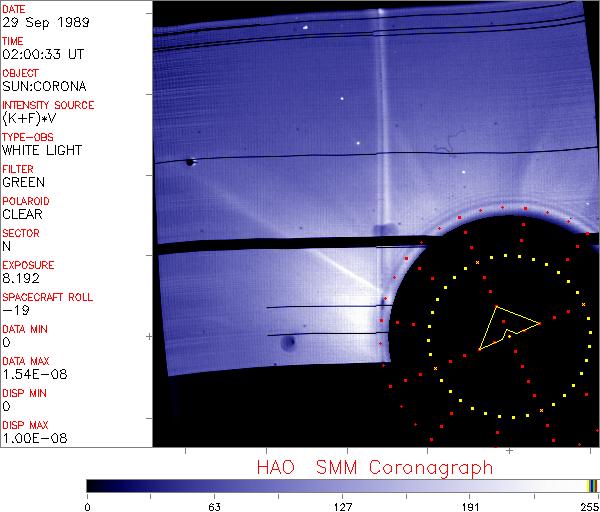Click the dark circular blemish on upper horizontal line
The height and width of the screenshot is (512, 600).
189,161
